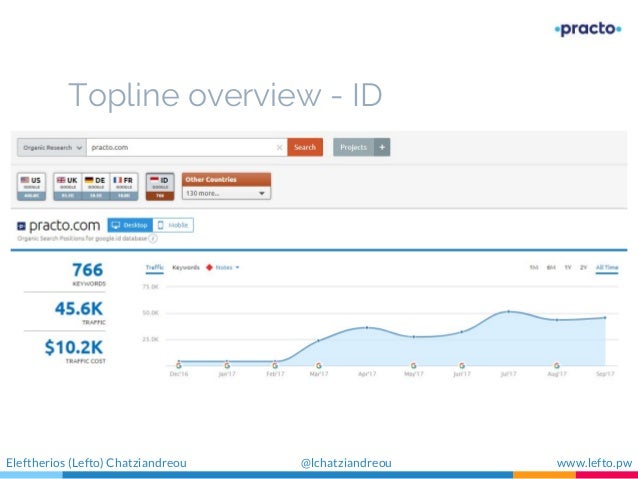This screenshot has height=479, width=638.
Task: Click the 766 keywords value
Action: point(87,270)
